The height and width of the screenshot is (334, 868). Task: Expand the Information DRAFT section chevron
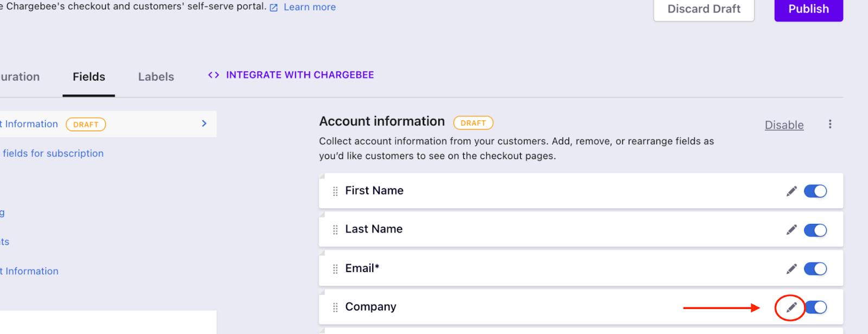coord(204,124)
